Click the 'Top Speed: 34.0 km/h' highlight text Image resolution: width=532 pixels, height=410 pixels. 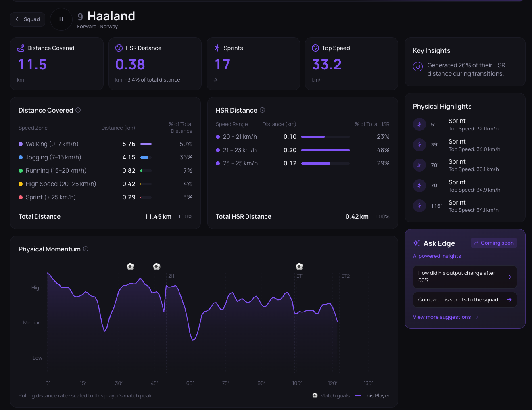(x=474, y=149)
